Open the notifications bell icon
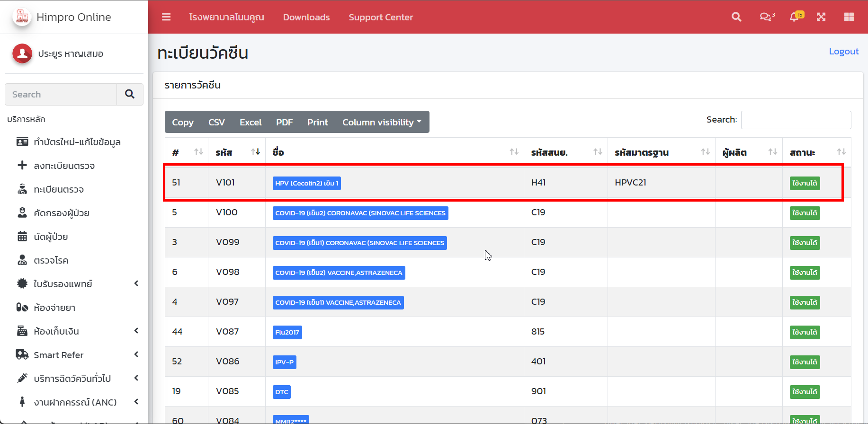 pyautogui.click(x=795, y=17)
